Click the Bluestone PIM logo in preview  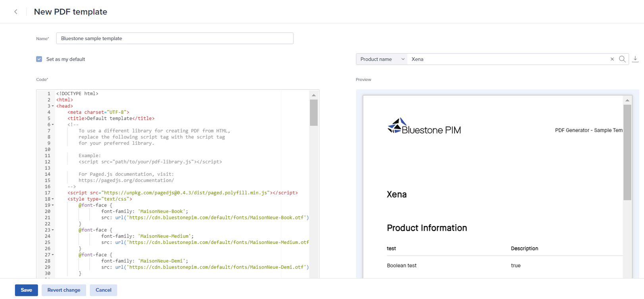[x=424, y=126]
